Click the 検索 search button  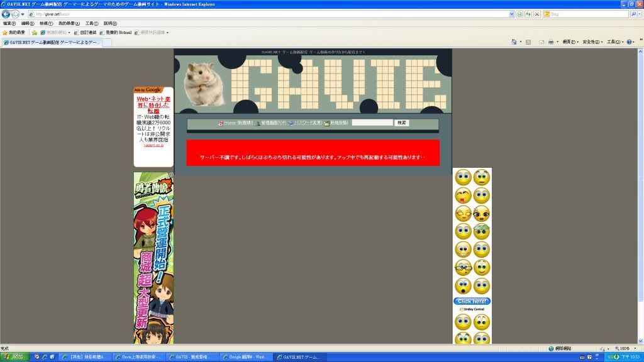pos(402,123)
